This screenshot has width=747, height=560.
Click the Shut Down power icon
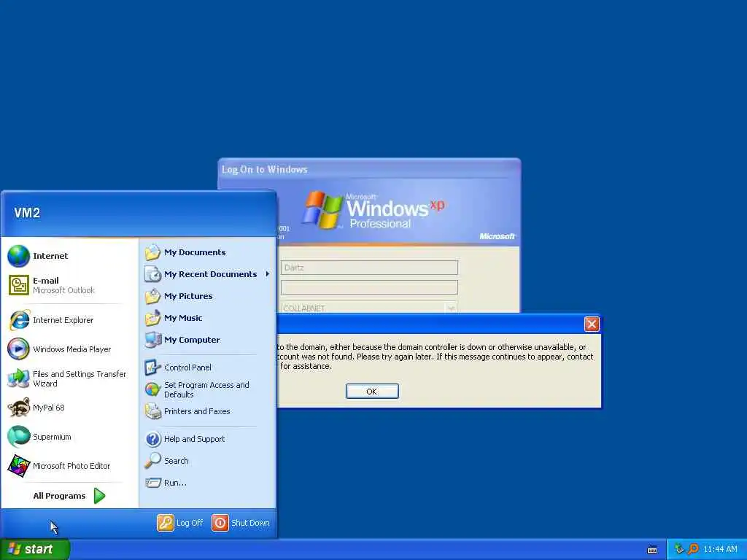tap(220, 523)
